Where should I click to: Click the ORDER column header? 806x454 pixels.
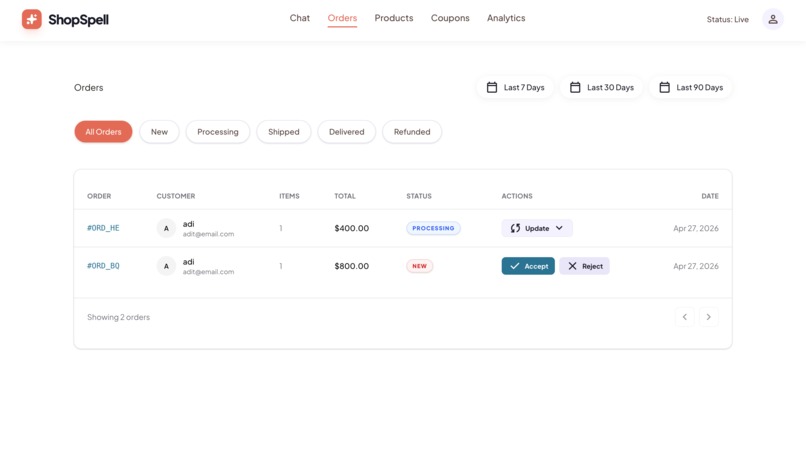coord(99,196)
